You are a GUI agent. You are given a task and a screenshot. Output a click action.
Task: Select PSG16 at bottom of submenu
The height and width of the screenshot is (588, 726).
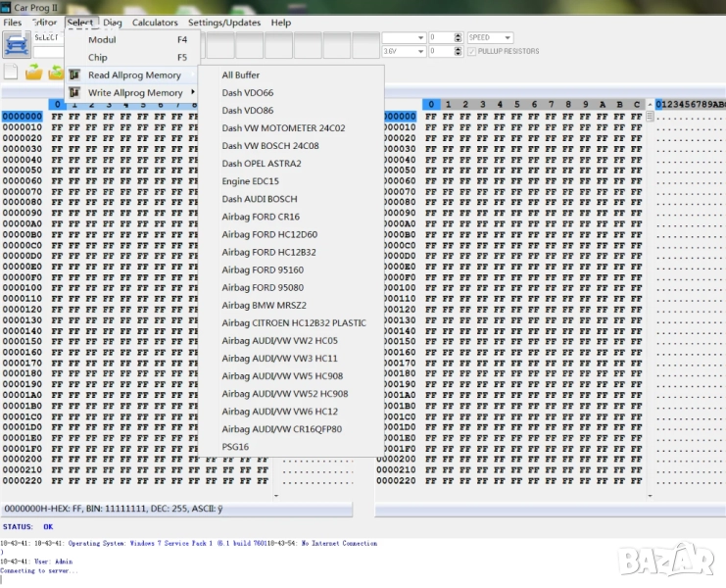tap(235, 447)
